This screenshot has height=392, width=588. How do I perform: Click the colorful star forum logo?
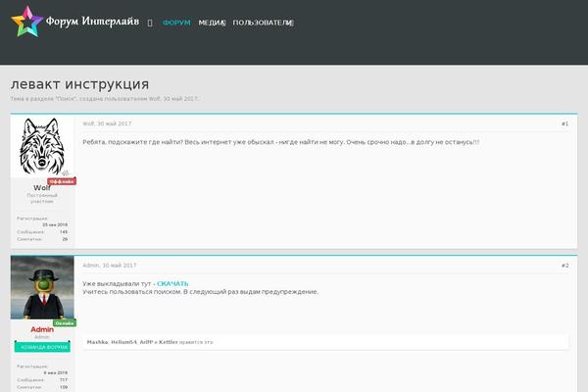pyautogui.click(x=27, y=22)
